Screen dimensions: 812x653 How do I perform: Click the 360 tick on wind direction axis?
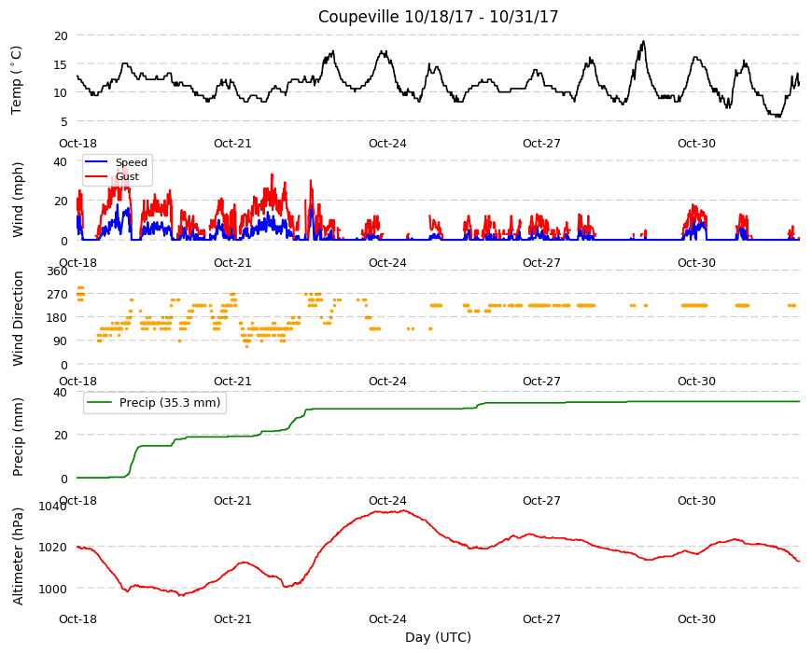coord(58,271)
